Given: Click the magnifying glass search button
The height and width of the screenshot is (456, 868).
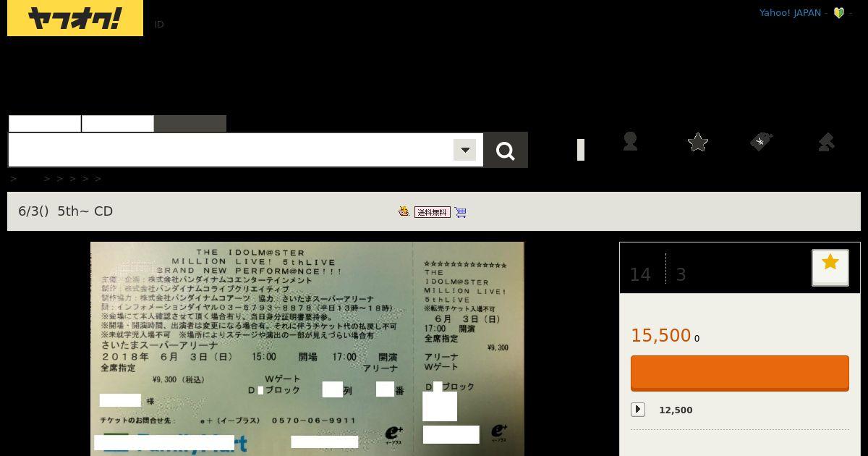Looking at the screenshot, I should [x=506, y=150].
